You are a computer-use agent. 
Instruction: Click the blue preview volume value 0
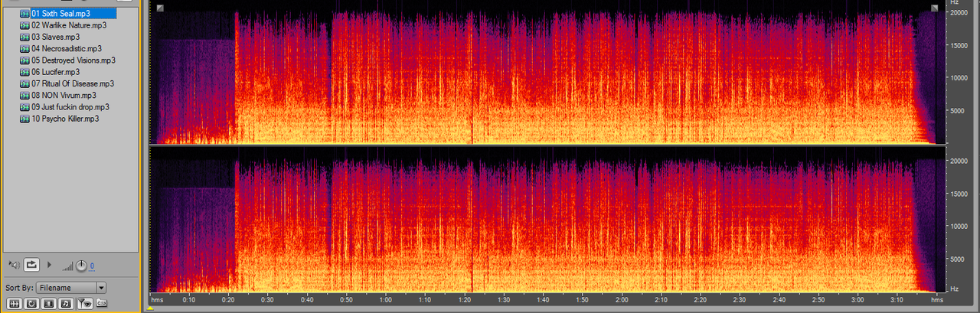pyautogui.click(x=92, y=266)
